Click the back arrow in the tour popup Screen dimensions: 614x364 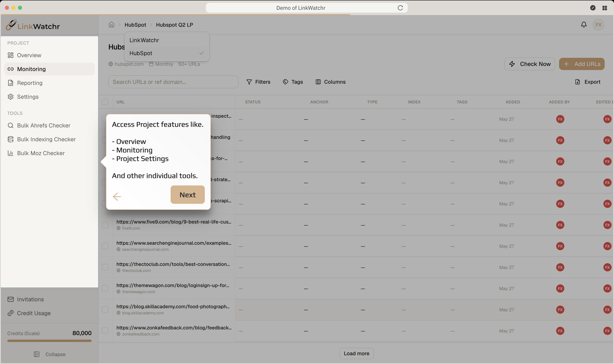pyautogui.click(x=117, y=196)
